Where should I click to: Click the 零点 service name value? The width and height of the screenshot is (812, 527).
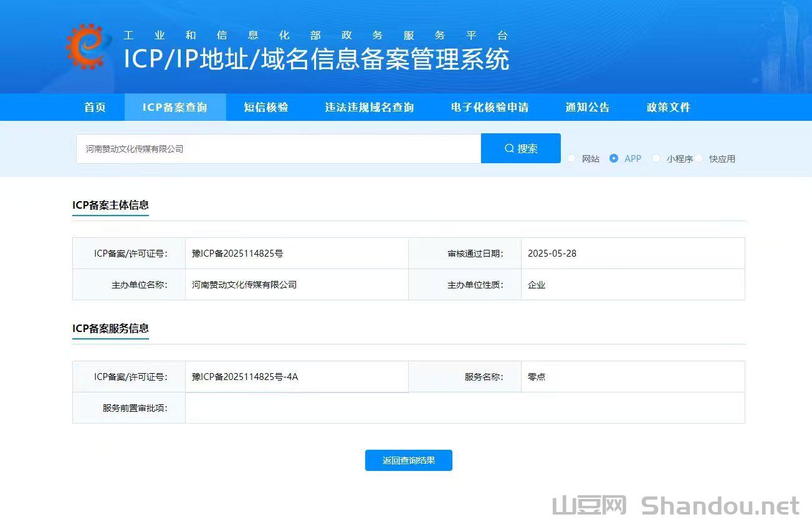pyautogui.click(x=537, y=377)
